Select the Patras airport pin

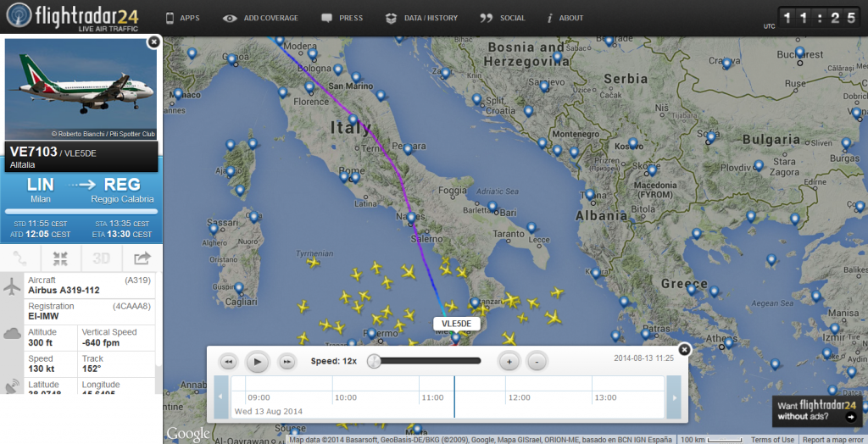point(645,334)
